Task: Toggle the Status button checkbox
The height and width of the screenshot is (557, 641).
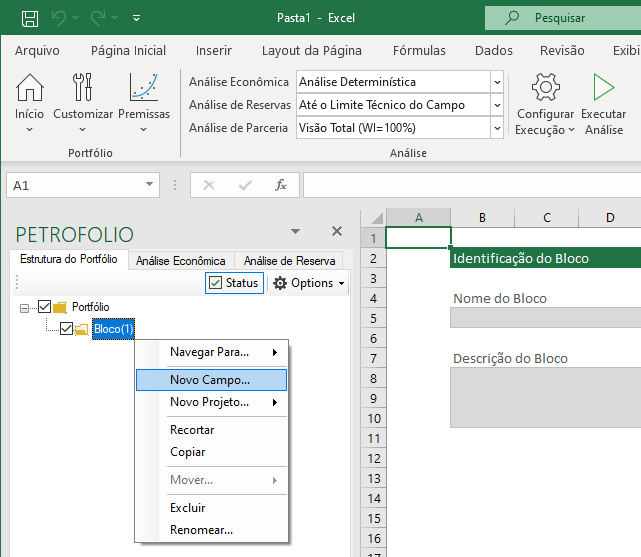Action: 216,283
